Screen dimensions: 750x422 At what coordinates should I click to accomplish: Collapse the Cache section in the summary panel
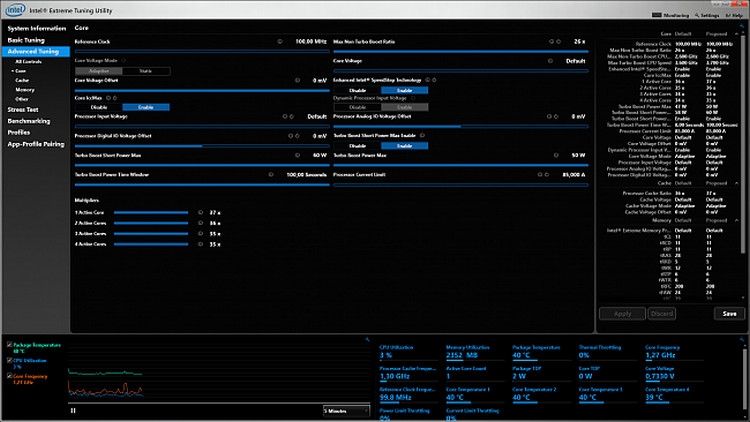point(737,183)
